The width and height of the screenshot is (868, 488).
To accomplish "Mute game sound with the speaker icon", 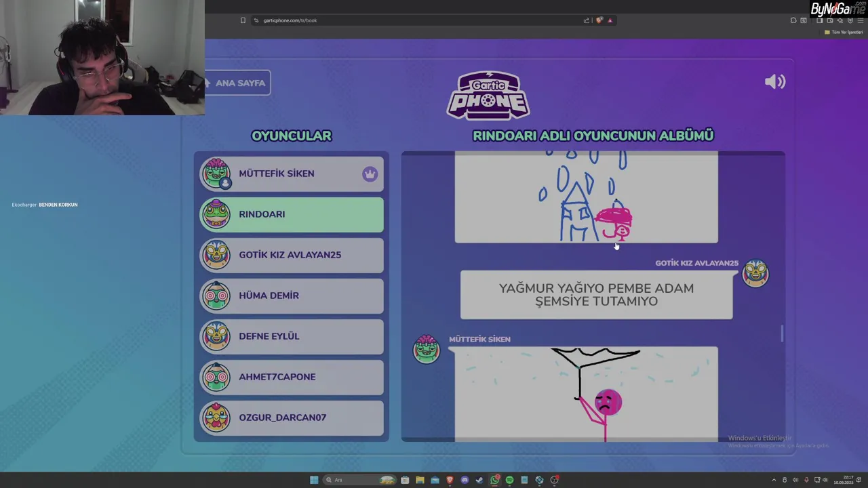I will pos(774,82).
